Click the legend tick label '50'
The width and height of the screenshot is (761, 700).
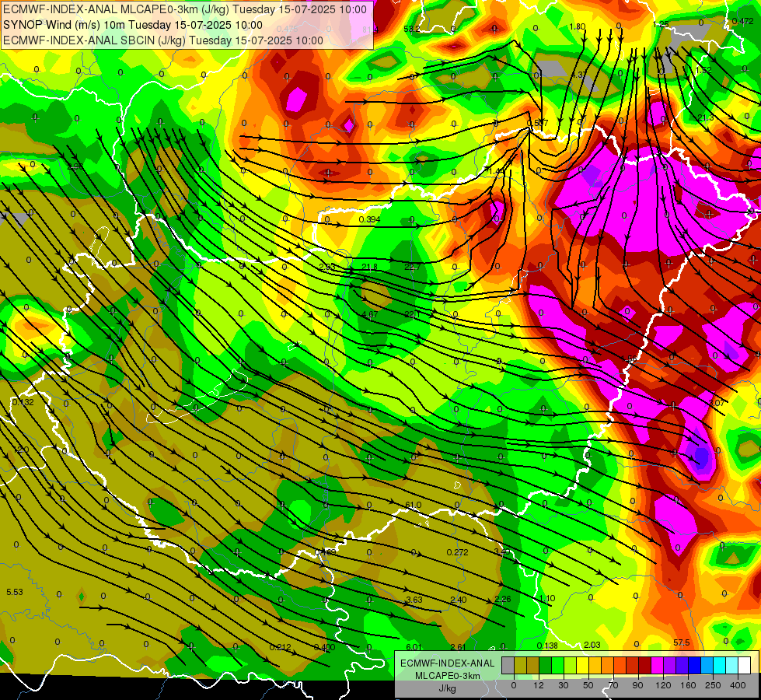click(x=588, y=685)
